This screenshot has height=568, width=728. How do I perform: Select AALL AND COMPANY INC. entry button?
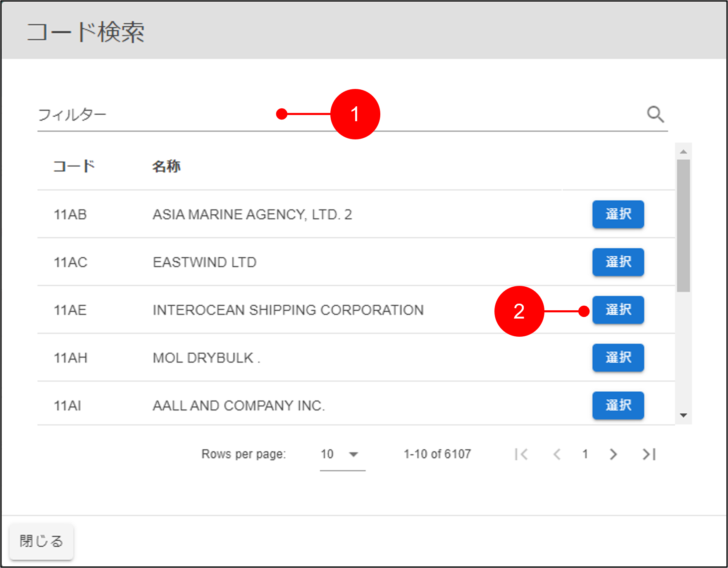(x=618, y=405)
